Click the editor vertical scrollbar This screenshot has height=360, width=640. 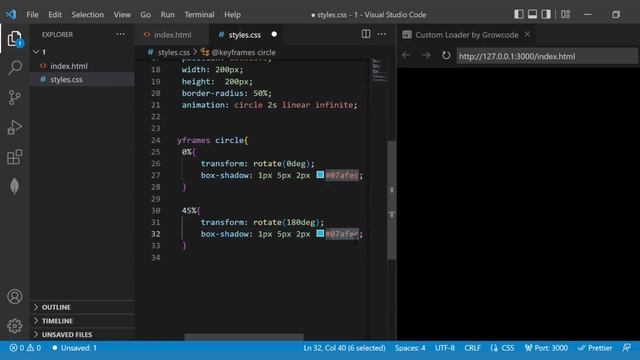pyautogui.click(x=391, y=200)
